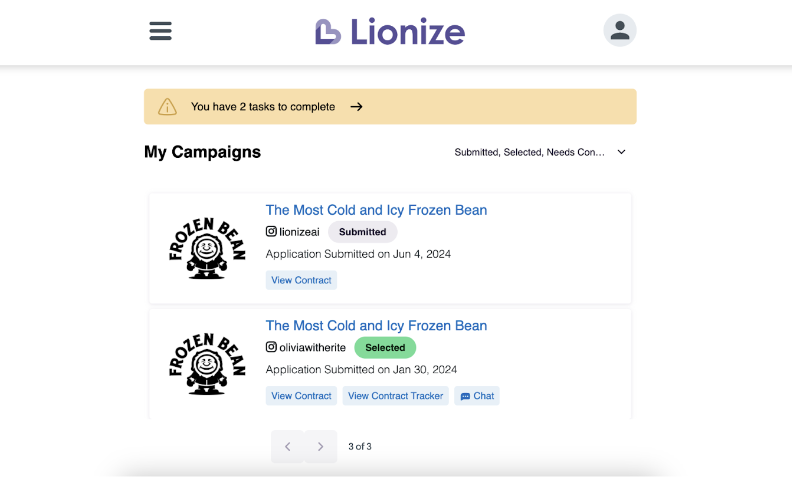Click the filter dropdown chevron arrow
This screenshot has width=792, height=482.
point(621,152)
